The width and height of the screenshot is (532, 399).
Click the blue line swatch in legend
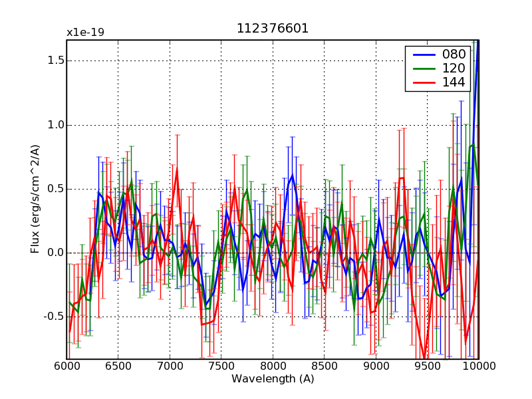[x=420, y=55]
